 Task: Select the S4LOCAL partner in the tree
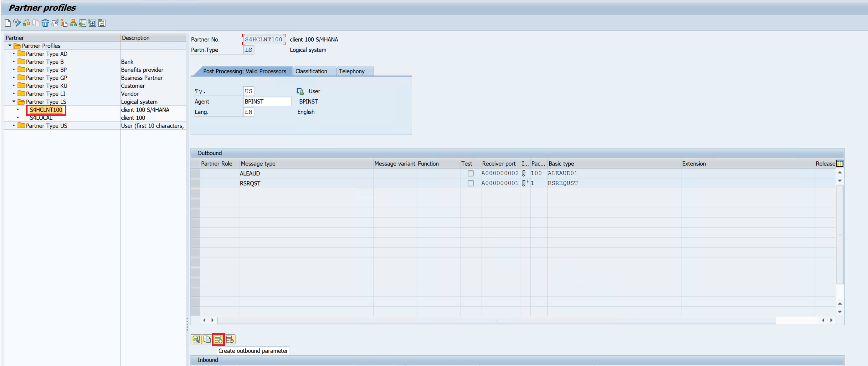(41, 118)
